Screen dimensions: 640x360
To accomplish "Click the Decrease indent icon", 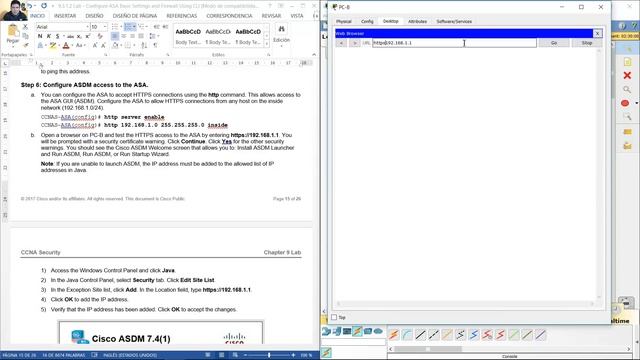I will pos(156,27).
